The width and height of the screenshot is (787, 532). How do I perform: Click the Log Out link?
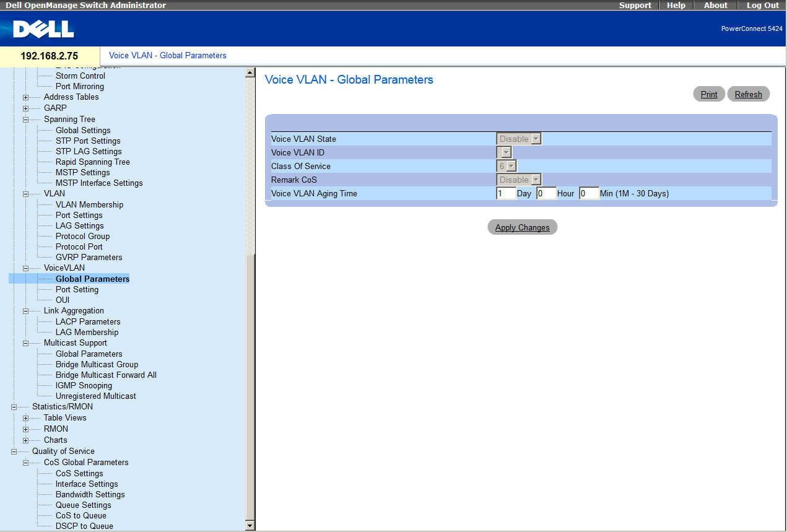pos(762,5)
